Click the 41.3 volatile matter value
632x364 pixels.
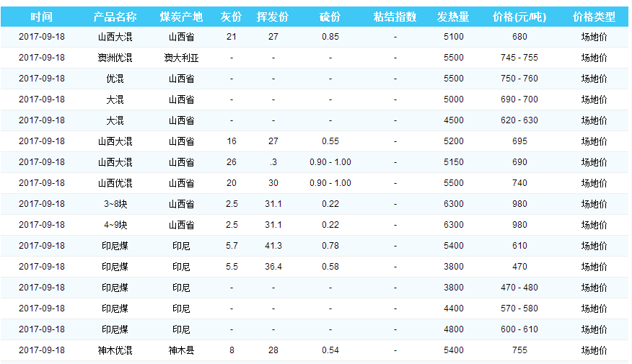pos(273,246)
